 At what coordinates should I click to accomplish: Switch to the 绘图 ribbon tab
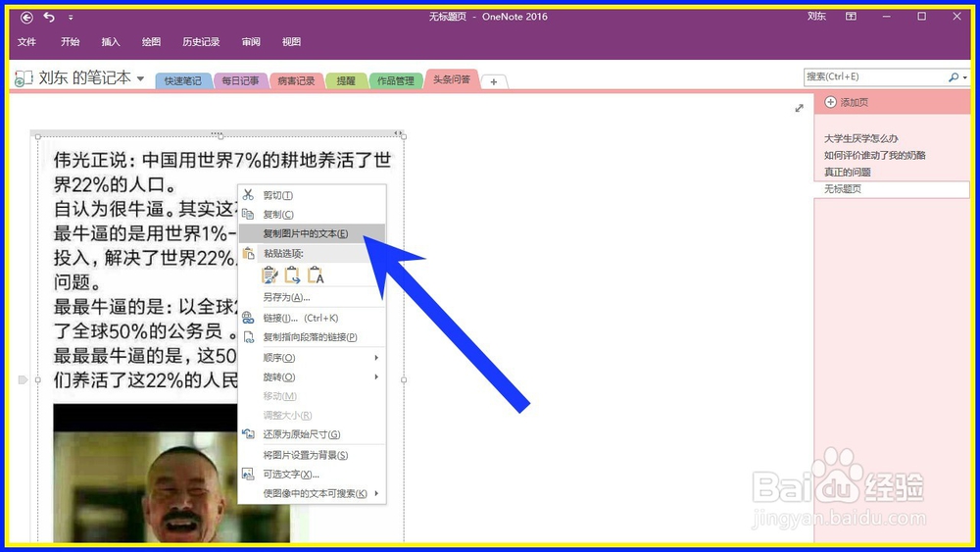click(151, 42)
